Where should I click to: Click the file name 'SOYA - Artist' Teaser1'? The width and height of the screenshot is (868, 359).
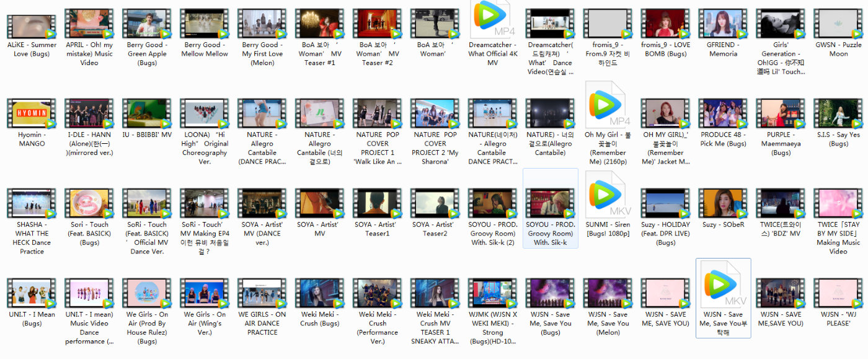point(378,229)
